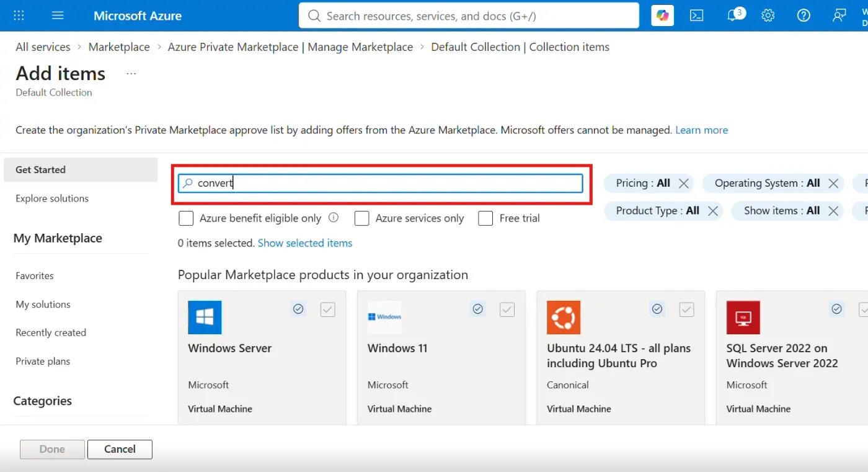The image size is (868, 472).
Task: Go to Explore solutions in sidebar
Action: [x=52, y=198]
